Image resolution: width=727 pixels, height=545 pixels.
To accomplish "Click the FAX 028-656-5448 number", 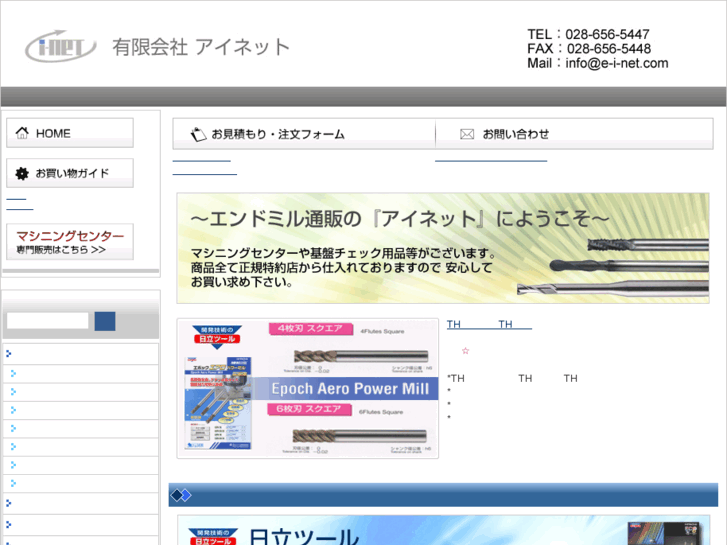I will pyautogui.click(x=589, y=49).
